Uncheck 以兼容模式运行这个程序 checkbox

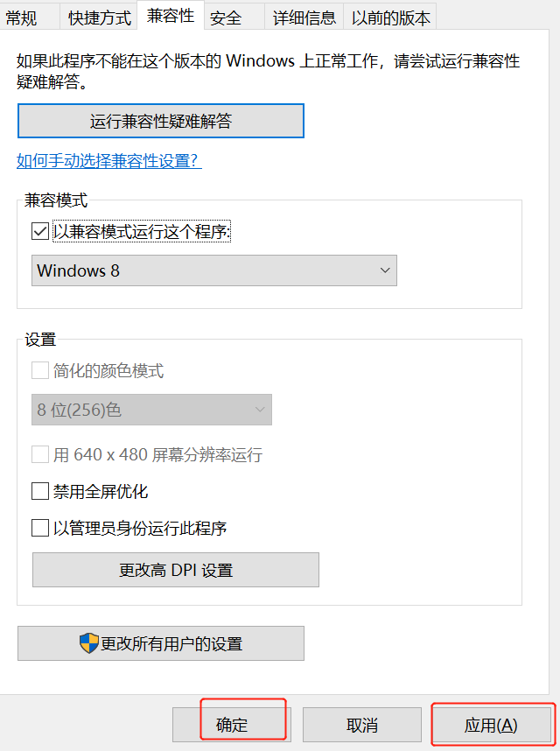40,231
